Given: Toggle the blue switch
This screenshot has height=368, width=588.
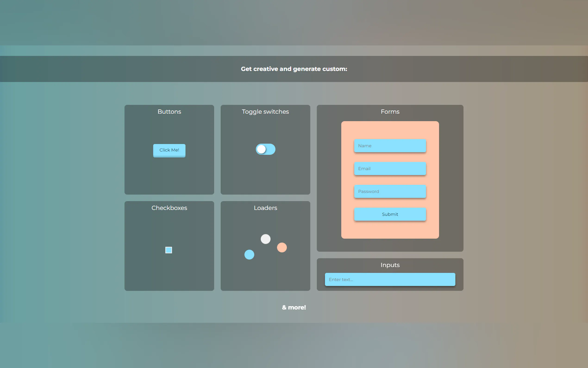Looking at the screenshot, I should click(266, 149).
